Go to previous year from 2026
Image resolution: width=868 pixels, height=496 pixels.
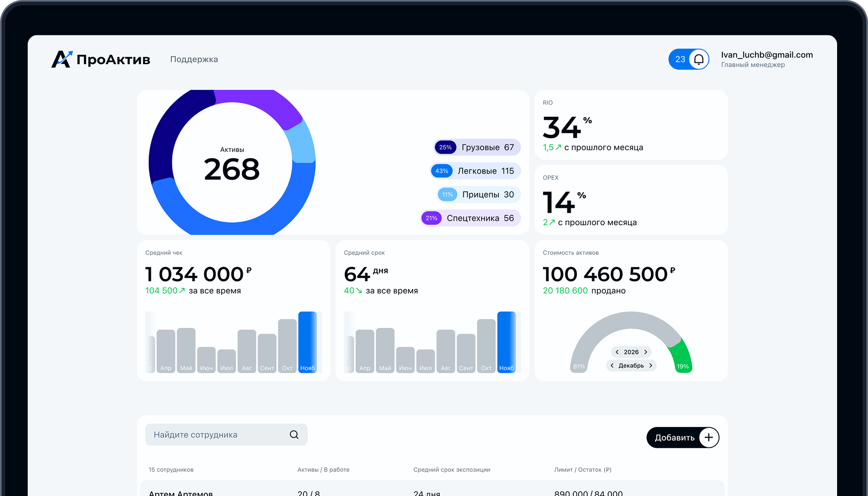tap(617, 352)
